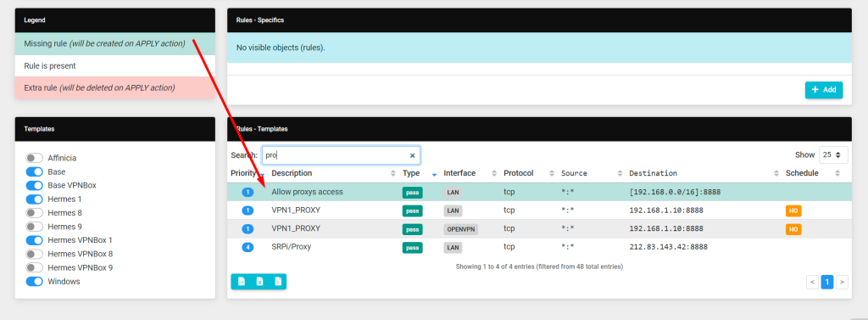Image resolution: width=868 pixels, height=320 pixels.
Task: Select VPN1_PROXY description on the OPENVPN row
Action: coord(296,228)
